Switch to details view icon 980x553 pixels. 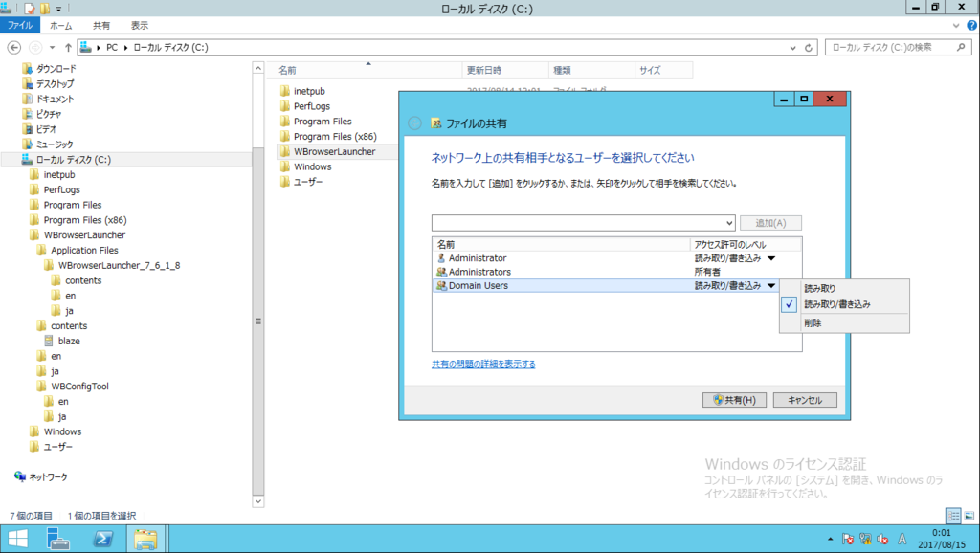click(953, 516)
